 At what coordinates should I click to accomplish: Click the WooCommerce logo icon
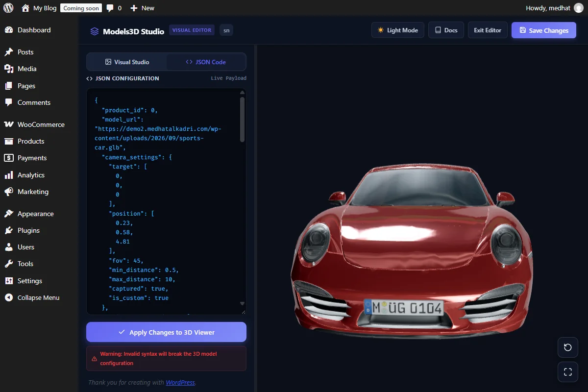(9, 124)
